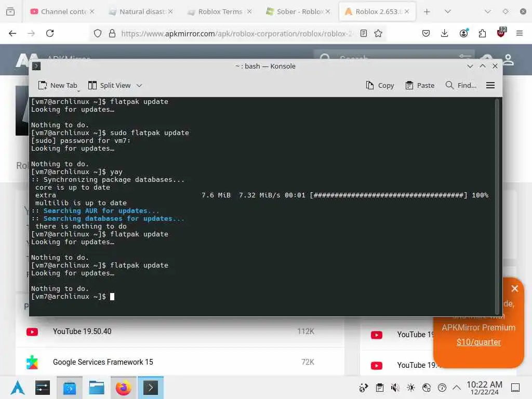Click the show desktop taskbar button

click(x=515, y=388)
